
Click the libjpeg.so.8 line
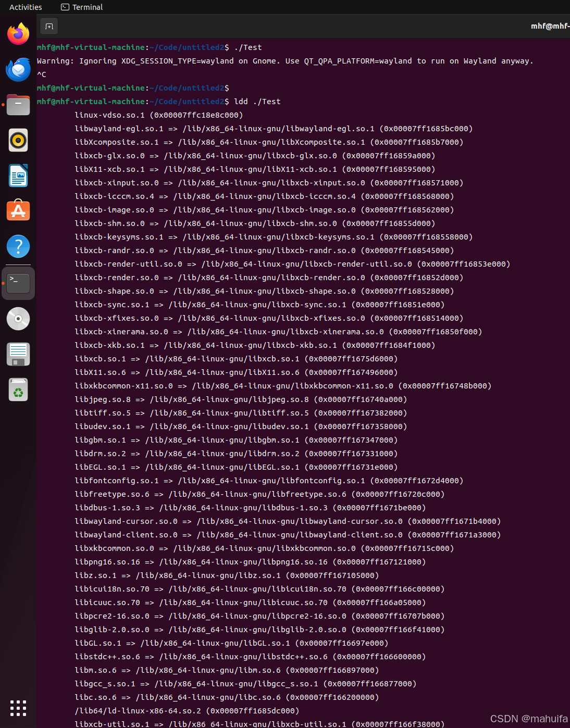point(241,399)
